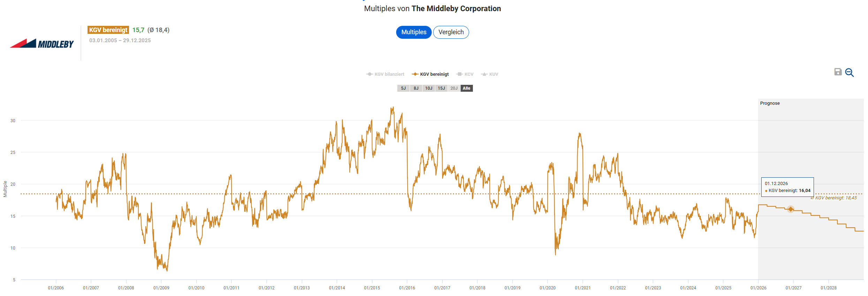This screenshot has height=296, width=868.
Task: Switch to the Multiples tab
Action: (x=414, y=32)
